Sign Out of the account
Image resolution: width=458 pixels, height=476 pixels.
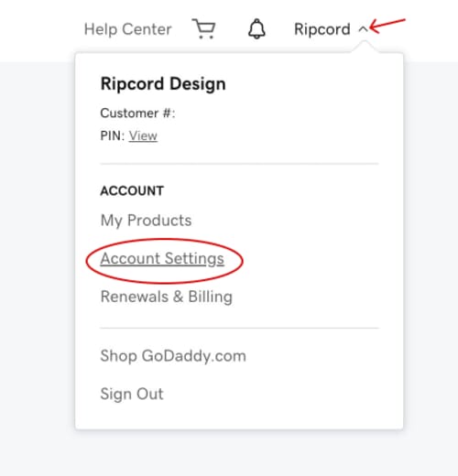pyautogui.click(x=132, y=394)
